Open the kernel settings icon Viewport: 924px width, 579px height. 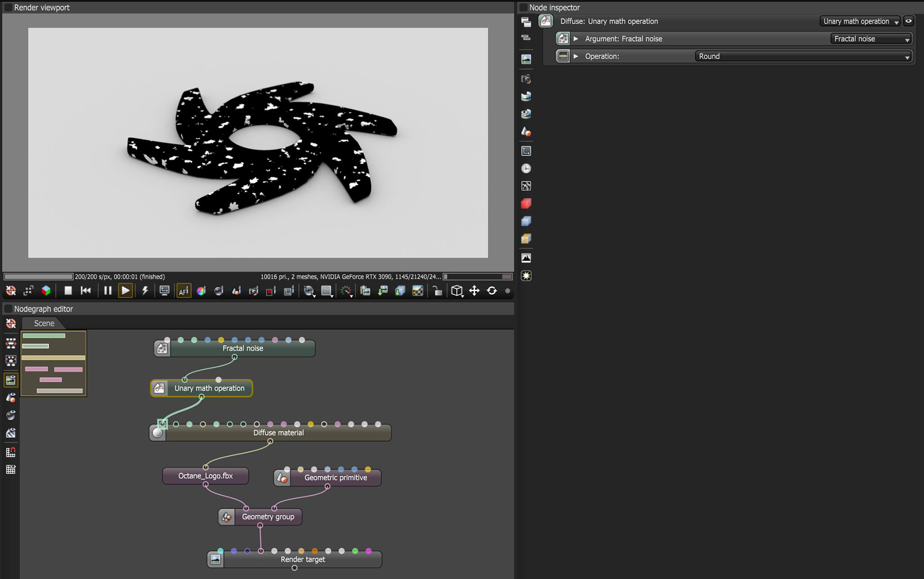tap(526, 186)
